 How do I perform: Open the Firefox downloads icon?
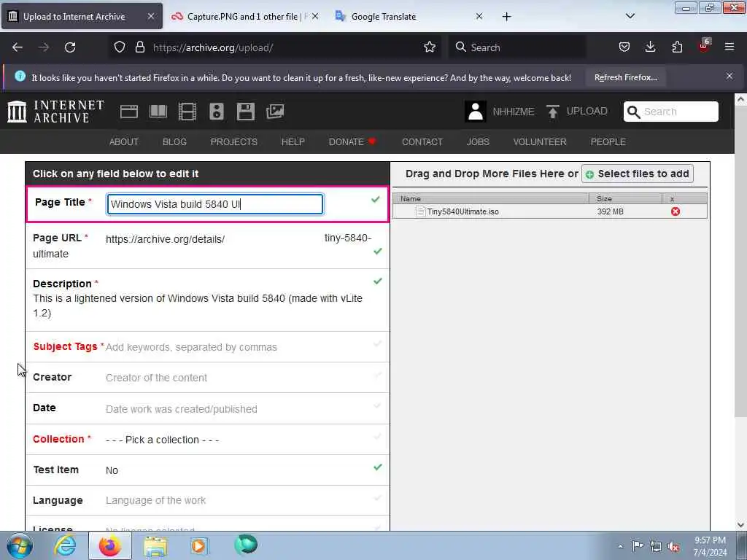[650, 47]
